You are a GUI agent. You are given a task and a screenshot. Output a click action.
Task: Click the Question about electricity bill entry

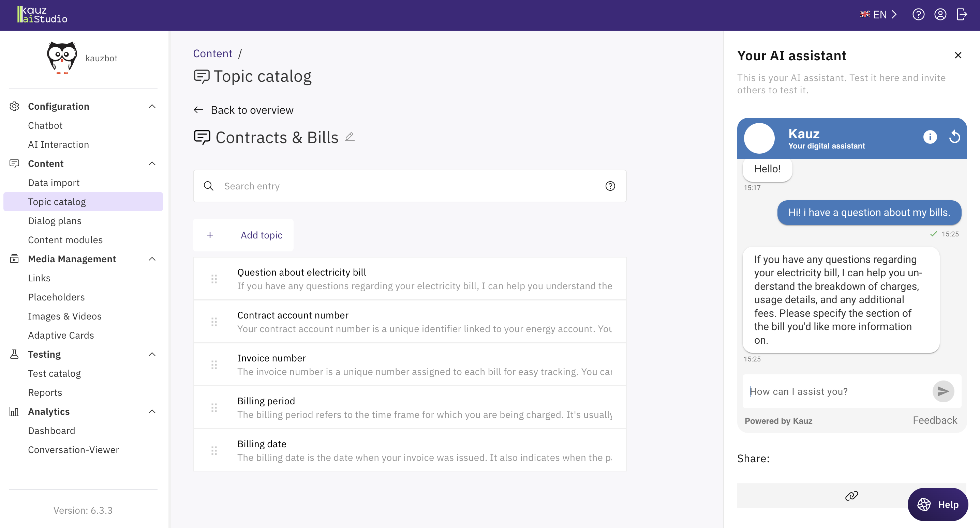coord(409,278)
